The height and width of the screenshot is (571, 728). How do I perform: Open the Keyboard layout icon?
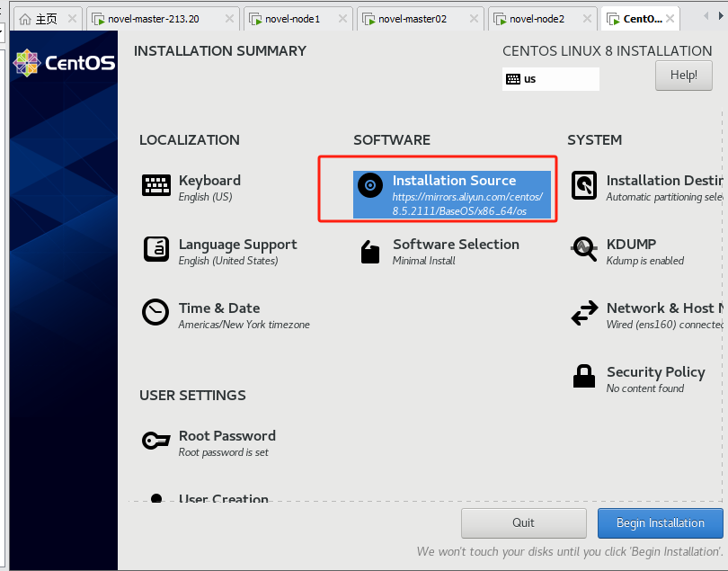tap(156, 186)
